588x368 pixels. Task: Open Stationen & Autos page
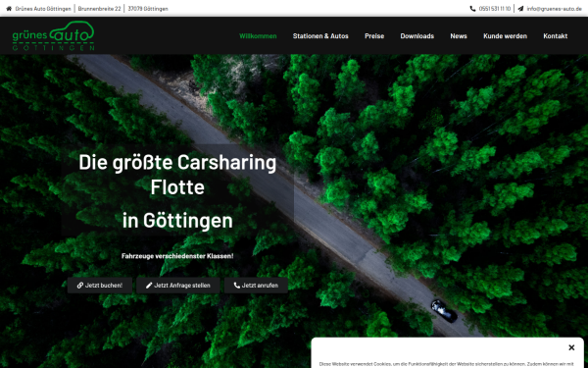click(320, 36)
